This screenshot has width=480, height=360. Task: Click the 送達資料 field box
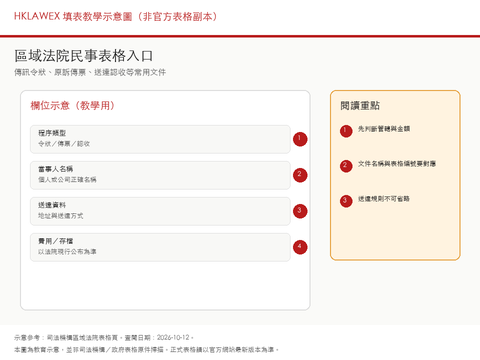(160, 211)
